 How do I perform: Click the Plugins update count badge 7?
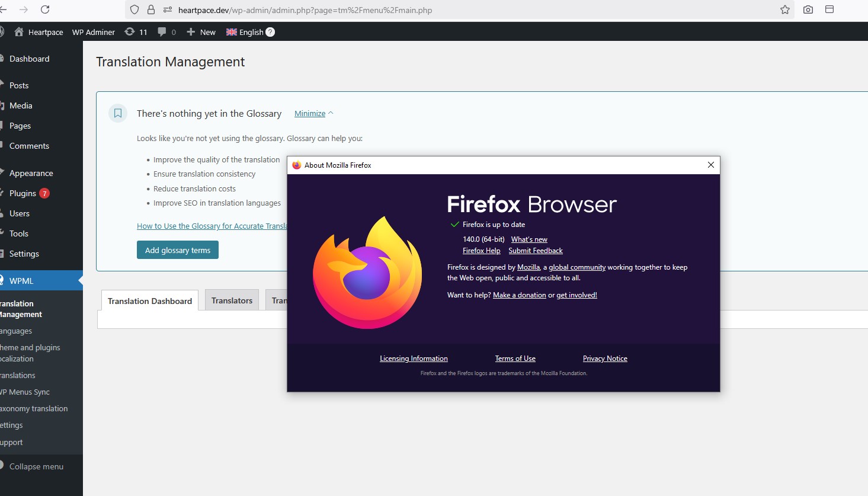[x=44, y=193]
